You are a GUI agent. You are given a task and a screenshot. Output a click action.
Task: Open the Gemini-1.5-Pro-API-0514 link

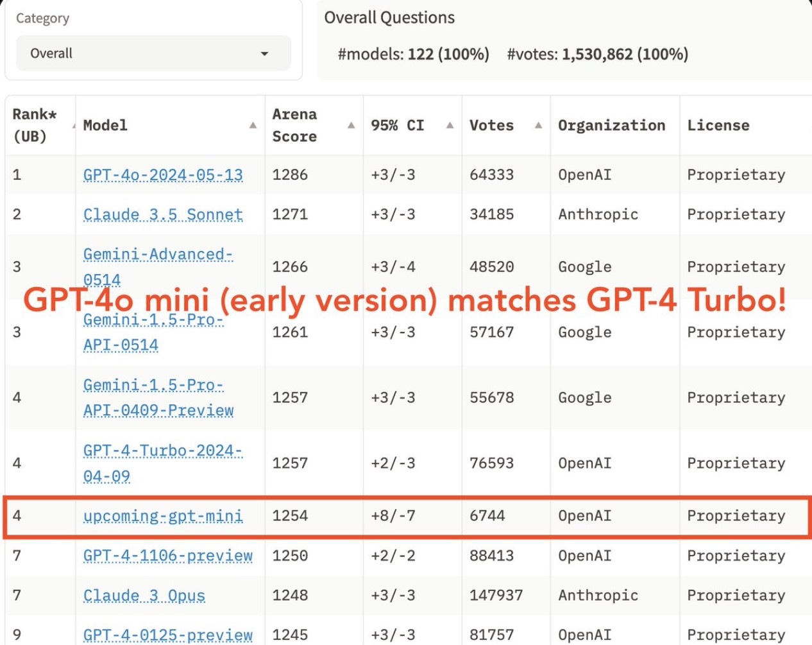click(153, 320)
